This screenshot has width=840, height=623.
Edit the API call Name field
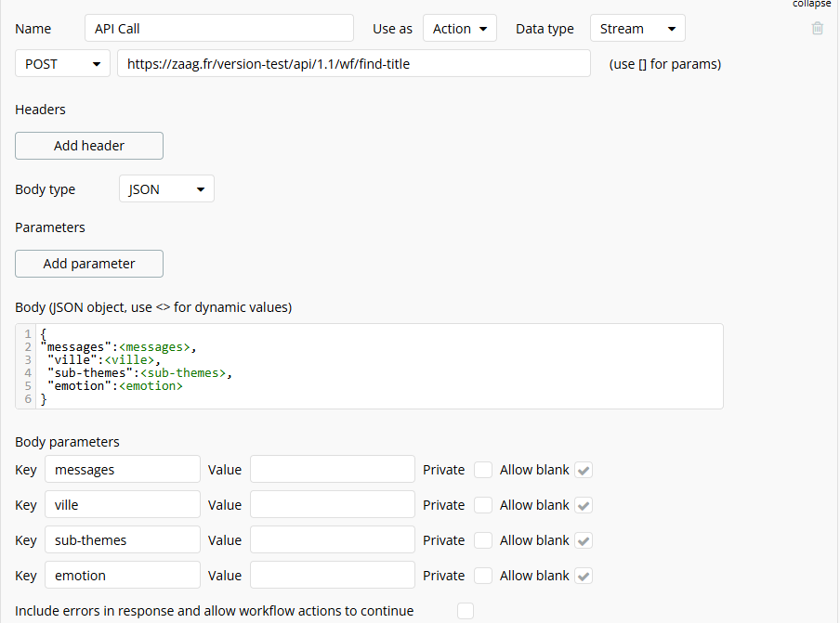(x=219, y=29)
